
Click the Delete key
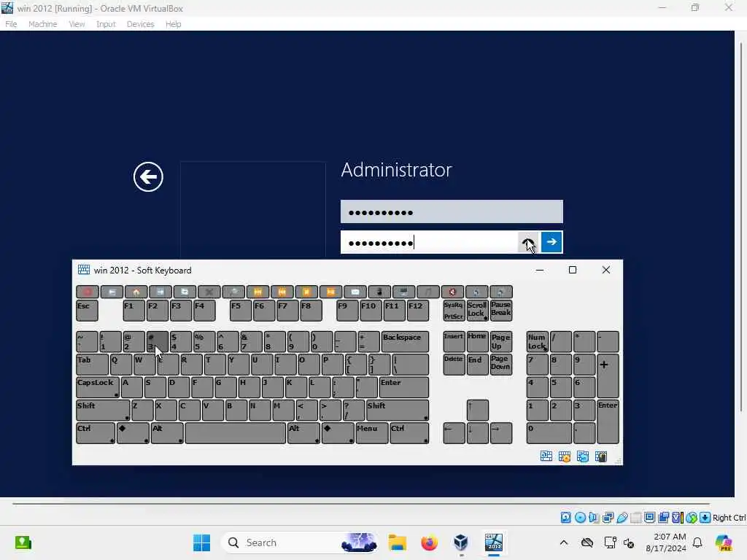(x=454, y=365)
